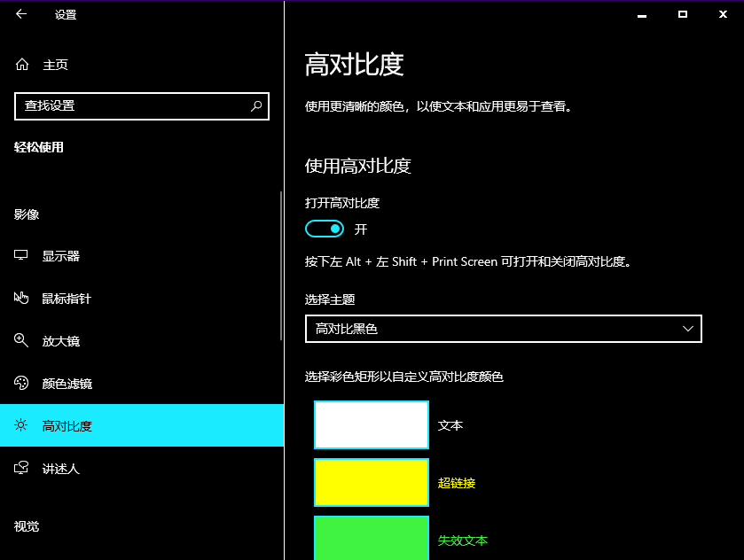This screenshot has height=560, width=744.
Task: Select the 轻松使用 section header
Action: [39, 147]
